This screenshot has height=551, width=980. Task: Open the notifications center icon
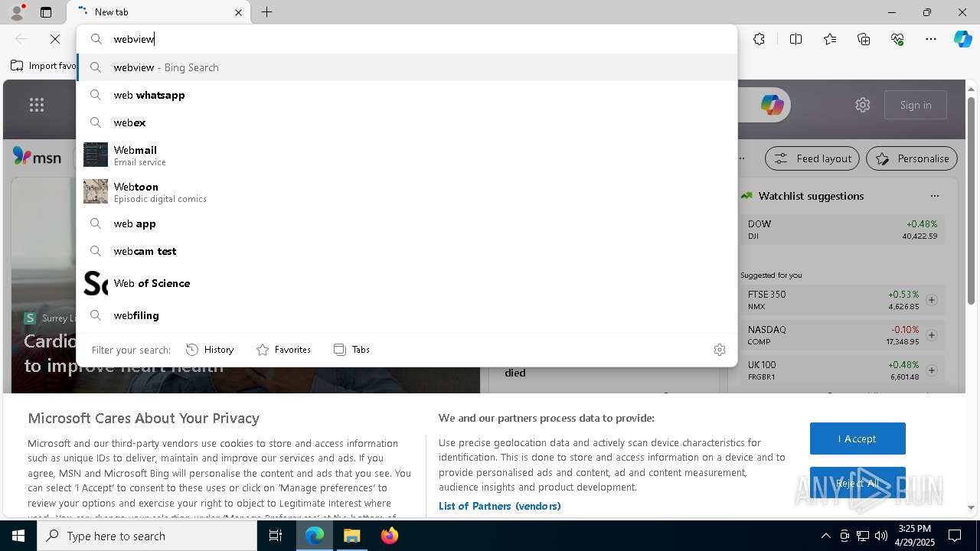(x=955, y=536)
